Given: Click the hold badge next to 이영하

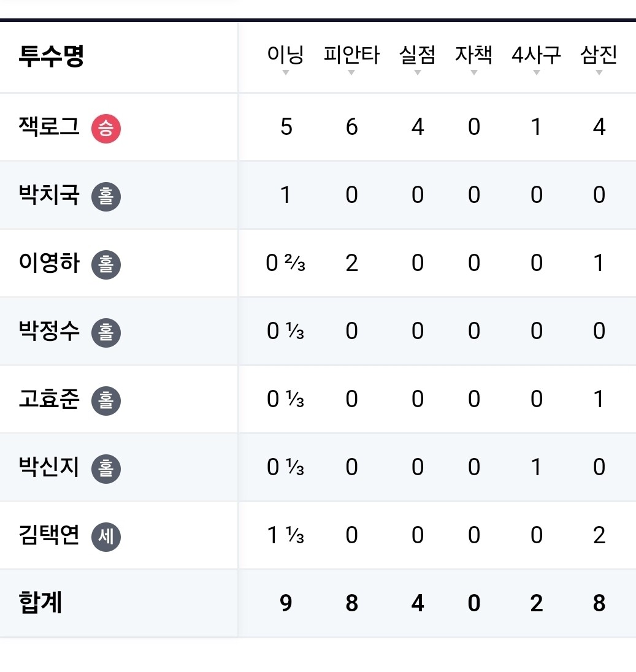Looking at the screenshot, I should pos(106,265).
